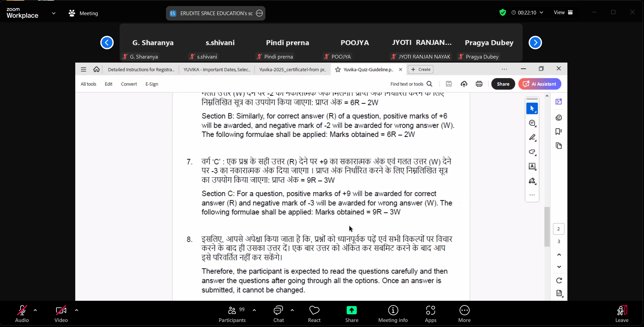The width and height of the screenshot is (644, 327).
Task: Expand video options arrow next to Video
Action: coord(77,310)
